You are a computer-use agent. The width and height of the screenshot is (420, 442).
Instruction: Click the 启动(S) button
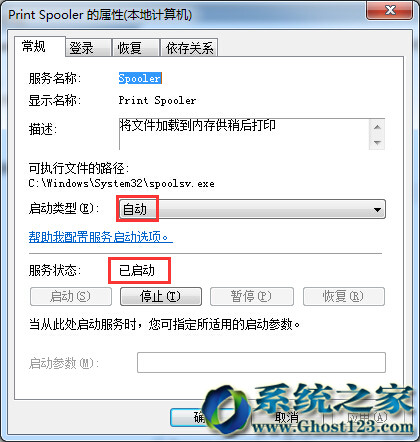[x=71, y=296]
